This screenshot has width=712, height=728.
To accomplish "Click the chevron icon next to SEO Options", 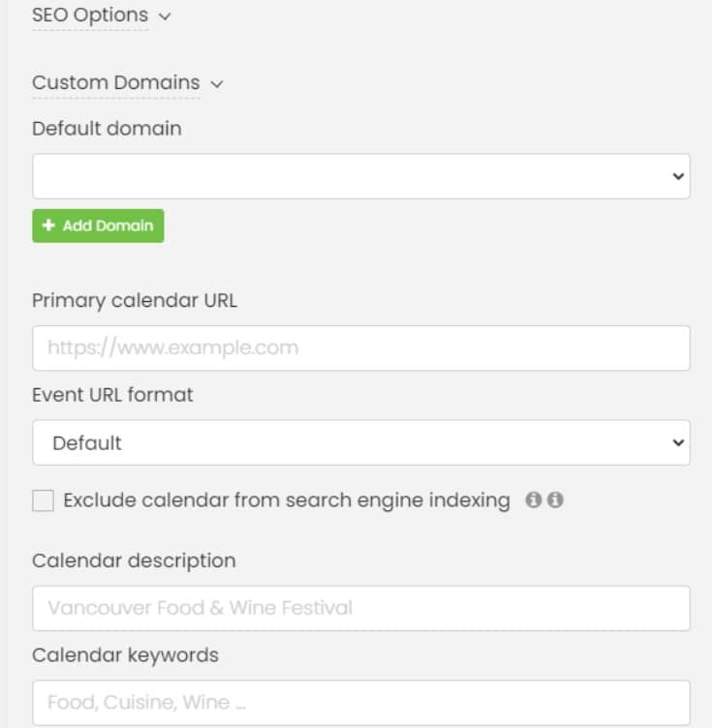I will point(164,16).
